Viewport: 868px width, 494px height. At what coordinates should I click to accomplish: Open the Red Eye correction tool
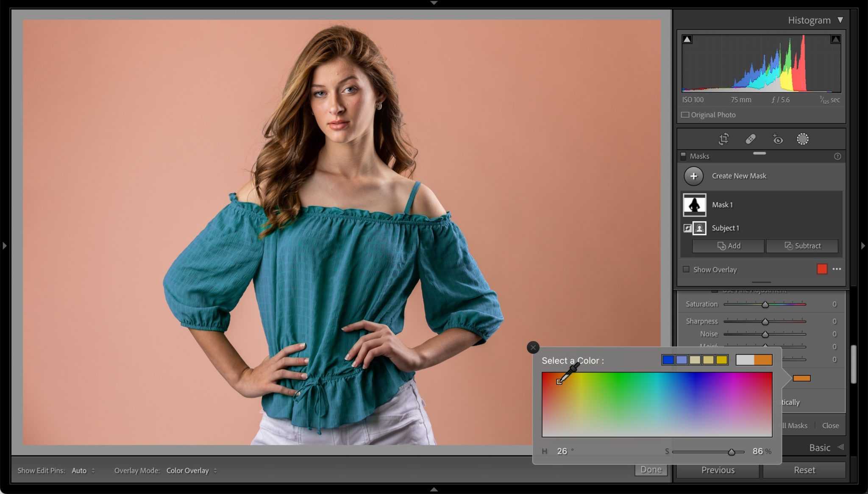point(778,139)
